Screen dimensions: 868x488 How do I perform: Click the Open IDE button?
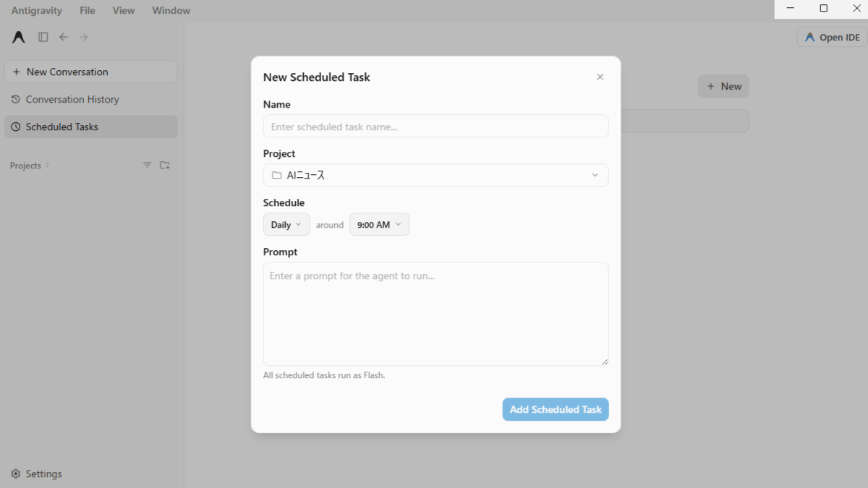(832, 37)
